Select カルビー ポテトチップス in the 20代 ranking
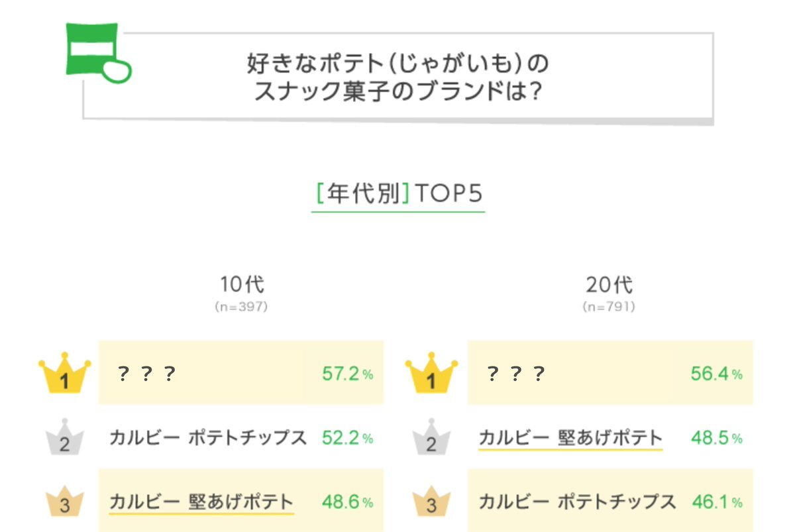Viewport: 795px width, 532px height. click(x=576, y=501)
